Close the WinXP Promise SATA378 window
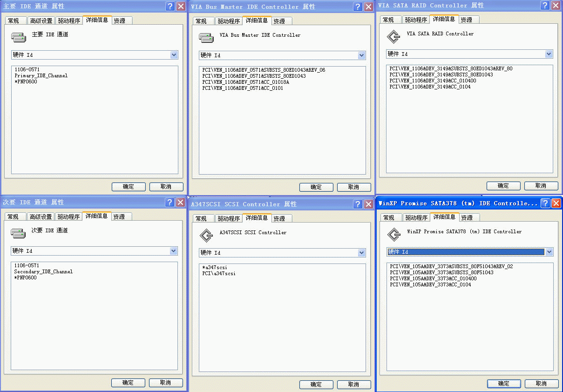 click(x=556, y=203)
